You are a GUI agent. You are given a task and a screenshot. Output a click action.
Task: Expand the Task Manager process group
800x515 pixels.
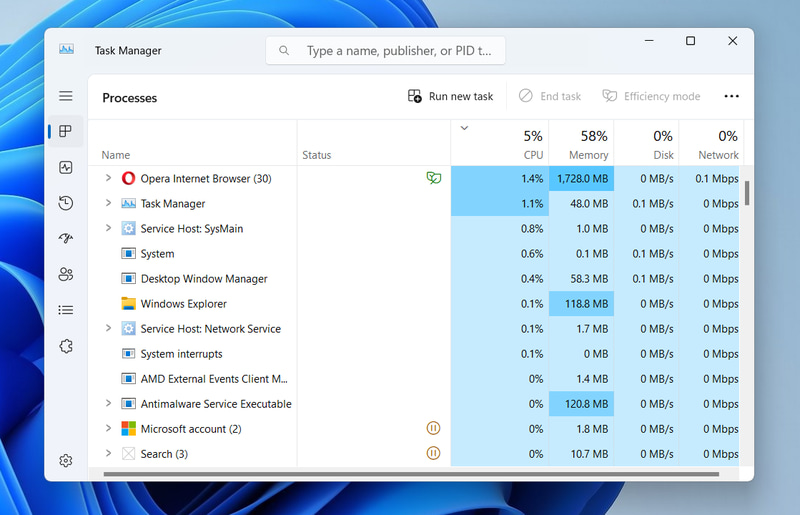tap(108, 203)
